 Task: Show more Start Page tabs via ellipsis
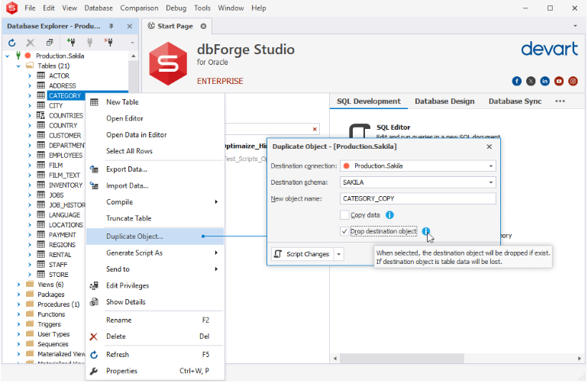560,101
